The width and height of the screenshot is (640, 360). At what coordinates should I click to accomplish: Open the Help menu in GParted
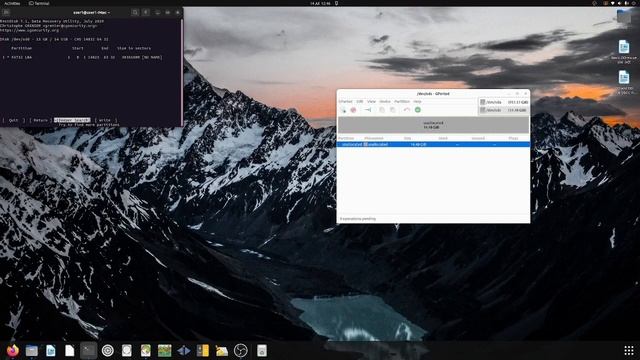coord(417,101)
